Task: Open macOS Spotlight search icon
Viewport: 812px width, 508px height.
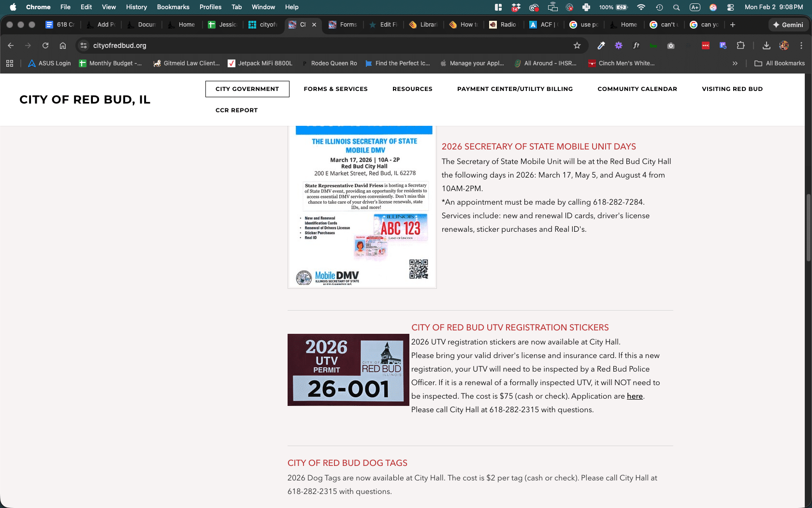Action: click(676, 7)
